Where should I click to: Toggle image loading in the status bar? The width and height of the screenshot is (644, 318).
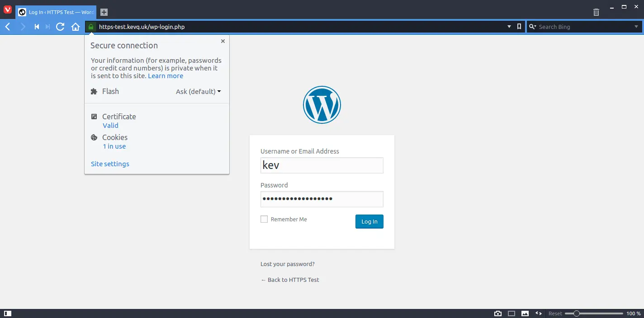point(525,313)
